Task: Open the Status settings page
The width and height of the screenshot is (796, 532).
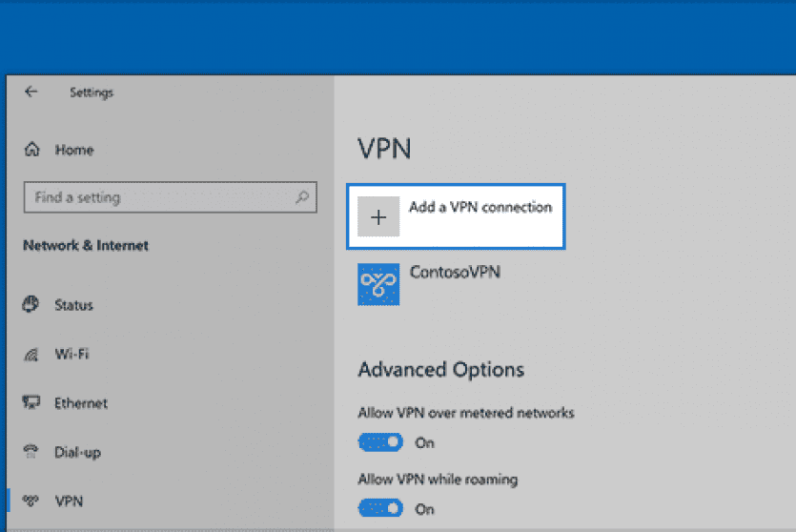Action: click(73, 305)
